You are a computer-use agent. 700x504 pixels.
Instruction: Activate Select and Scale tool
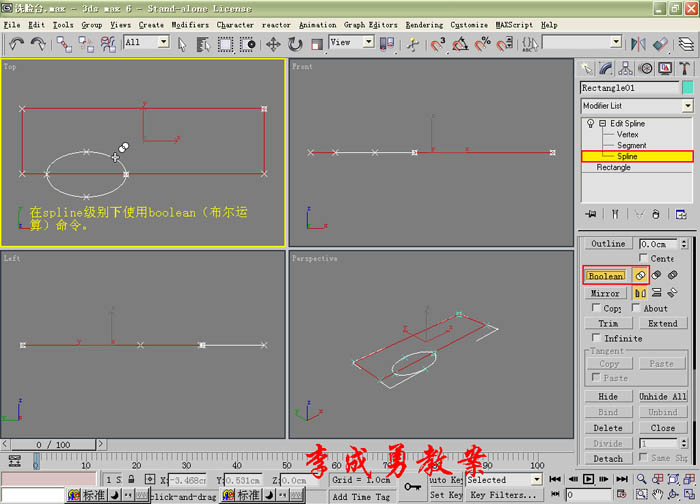coord(317,44)
